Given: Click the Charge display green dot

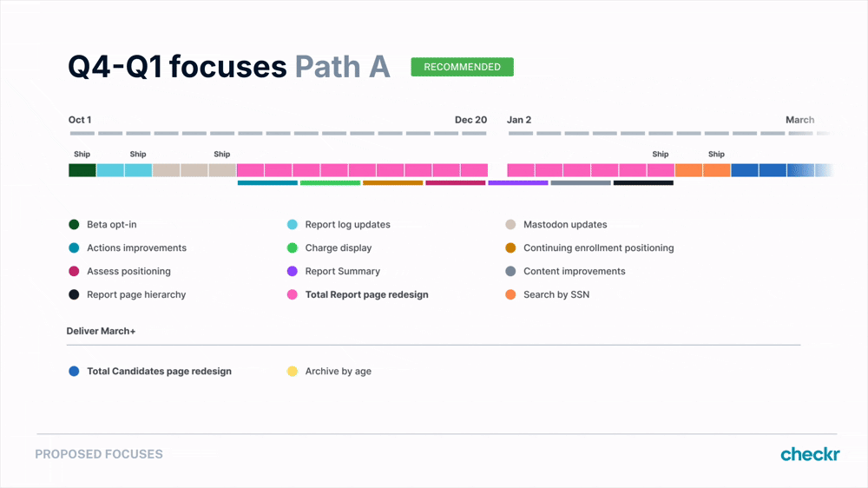Looking at the screenshot, I should click(293, 248).
